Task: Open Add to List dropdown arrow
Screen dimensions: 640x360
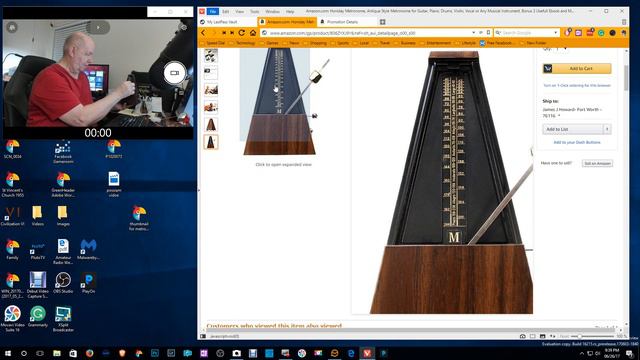Action: tap(607, 129)
